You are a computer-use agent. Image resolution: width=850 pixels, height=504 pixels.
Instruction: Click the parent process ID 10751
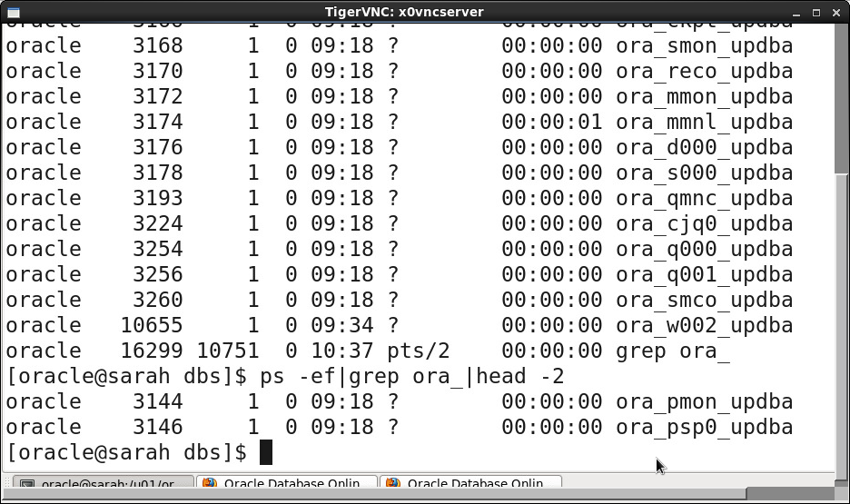click(228, 351)
